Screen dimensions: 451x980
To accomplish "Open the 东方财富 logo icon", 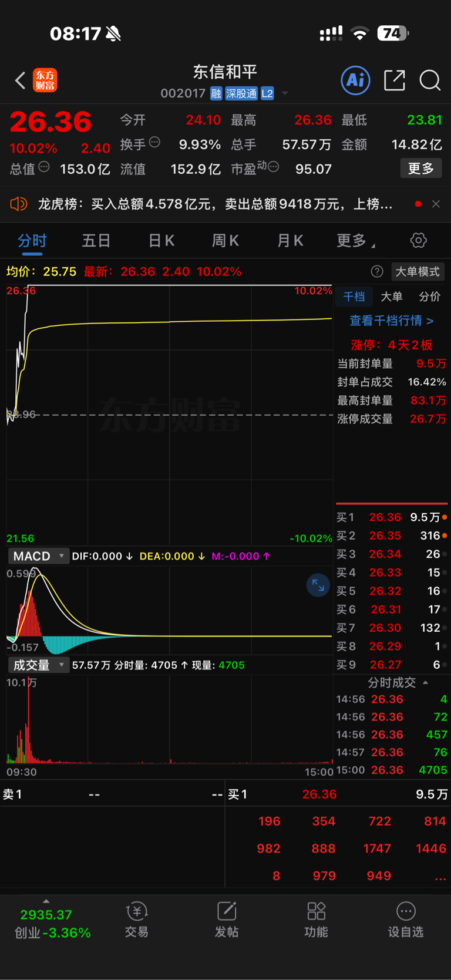I will click(x=45, y=80).
